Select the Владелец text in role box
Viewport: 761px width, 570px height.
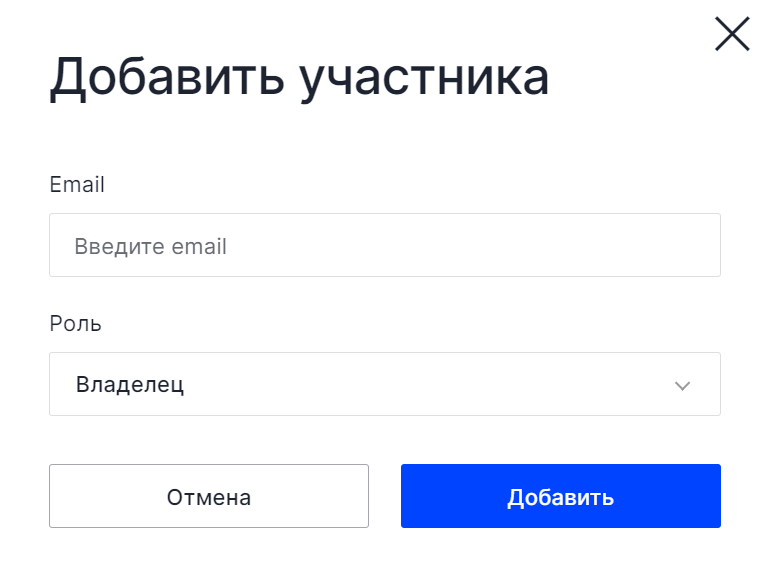pos(130,385)
